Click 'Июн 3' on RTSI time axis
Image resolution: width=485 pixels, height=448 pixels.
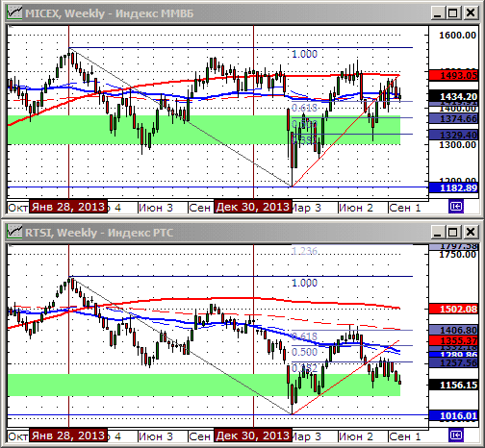[x=156, y=436]
